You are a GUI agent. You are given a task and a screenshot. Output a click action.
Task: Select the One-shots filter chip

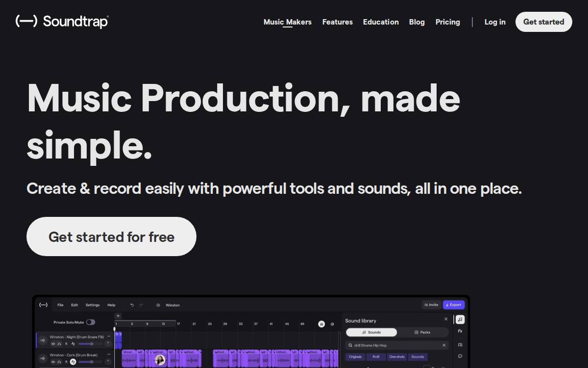[397, 357]
